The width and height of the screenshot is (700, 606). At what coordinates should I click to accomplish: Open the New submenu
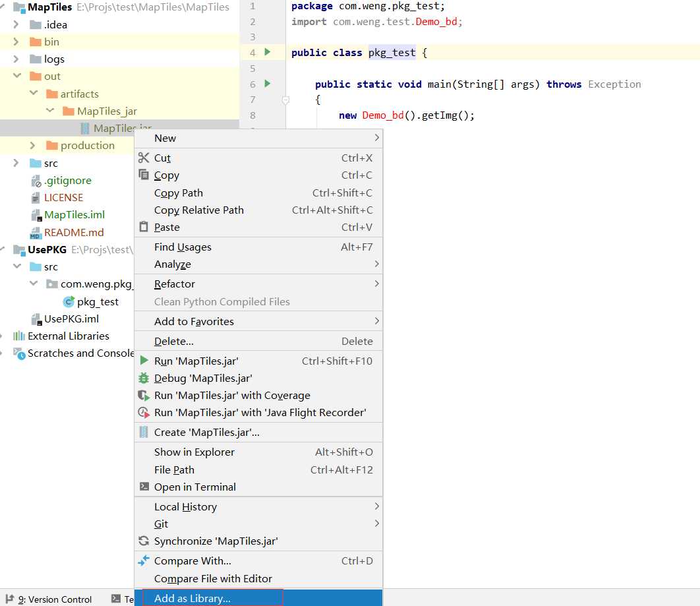coord(258,138)
